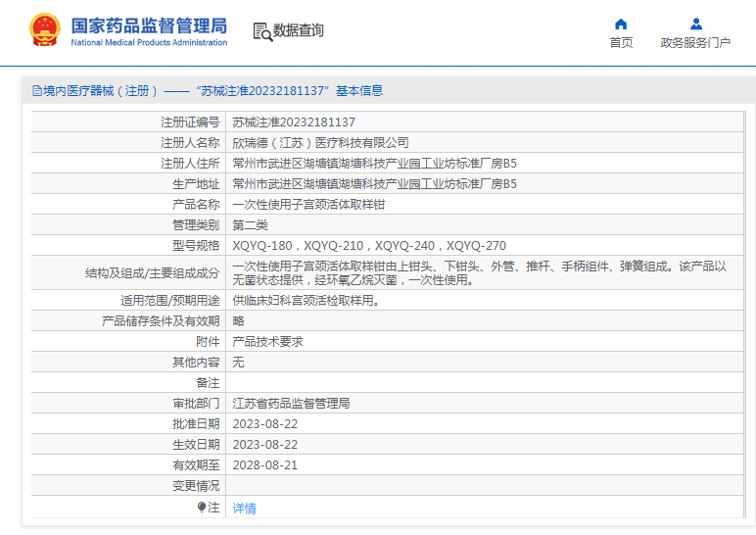This screenshot has height=535, width=756.
Task: Select the registrant name 欣瑞德（江苏）医疗科技有限公司
Action: point(320,143)
